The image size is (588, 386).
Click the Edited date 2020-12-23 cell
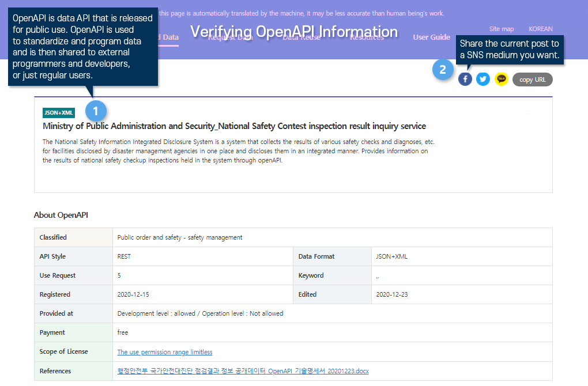(392, 294)
